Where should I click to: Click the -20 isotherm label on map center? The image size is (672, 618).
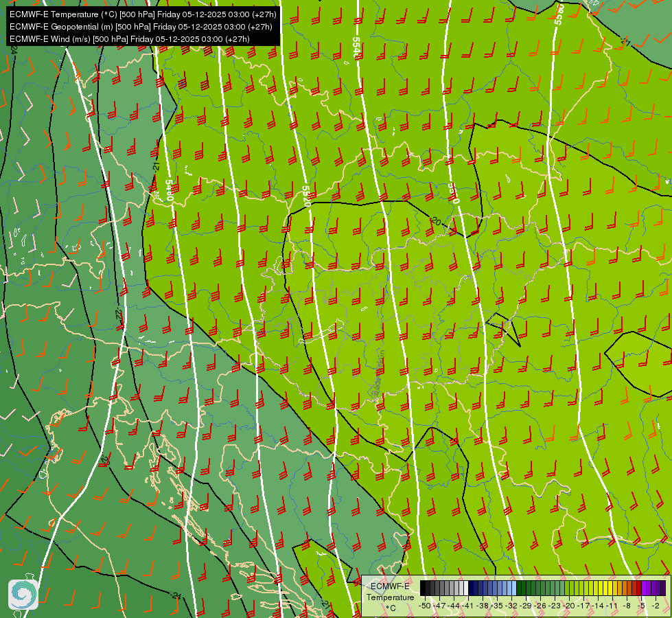[436, 221]
